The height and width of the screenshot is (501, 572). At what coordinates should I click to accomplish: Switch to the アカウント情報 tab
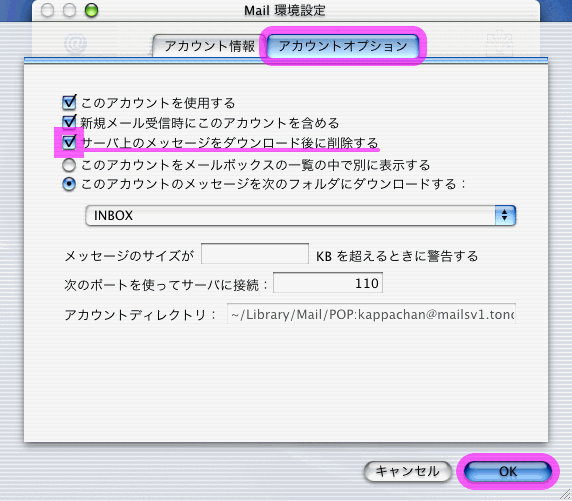click(x=209, y=46)
